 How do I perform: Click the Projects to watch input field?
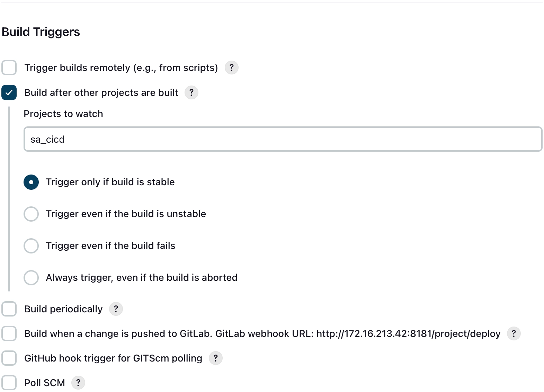pyautogui.click(x=283, y=139)
